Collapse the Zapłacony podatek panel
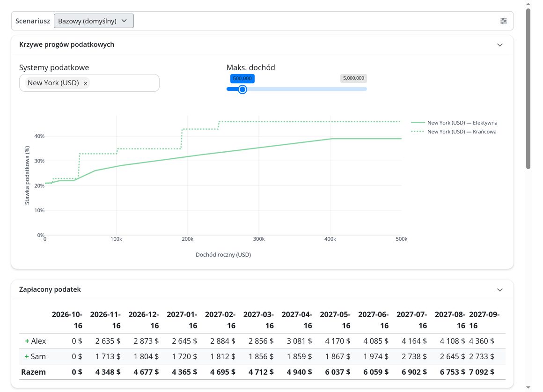This screenshot has width=543, height=392. pos(500,290)
